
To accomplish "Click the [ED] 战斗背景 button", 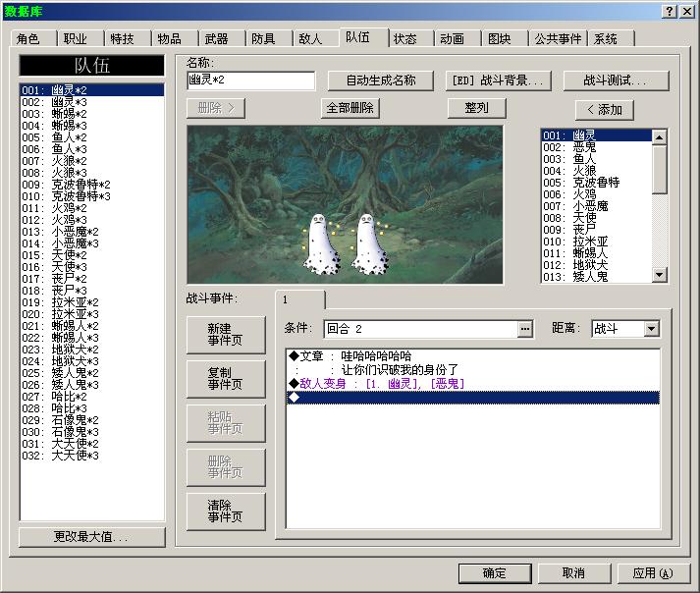I will 498,81.
